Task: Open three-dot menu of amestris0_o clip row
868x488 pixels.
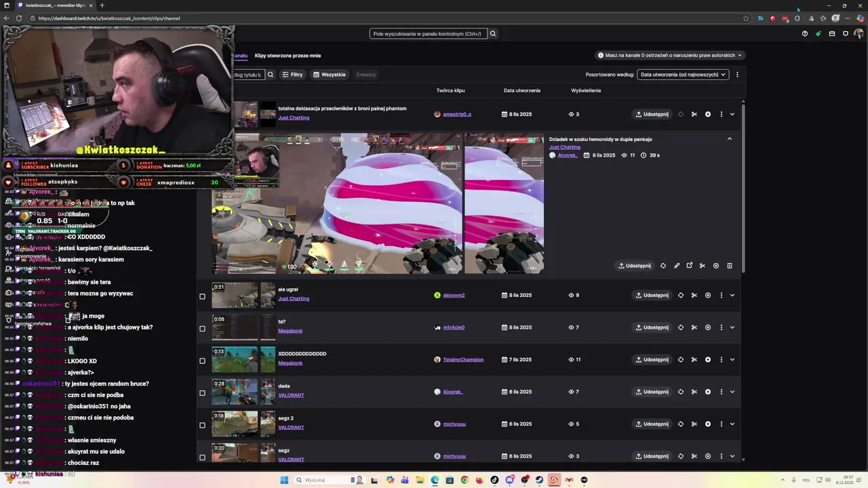Action: point(721,115)
